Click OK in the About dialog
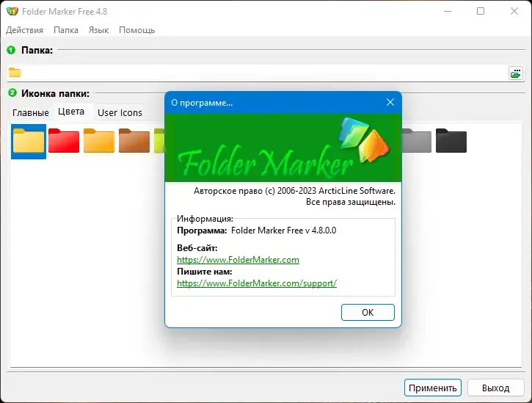Viewport: 532px width, 403px height. click(x=368, y=313)
